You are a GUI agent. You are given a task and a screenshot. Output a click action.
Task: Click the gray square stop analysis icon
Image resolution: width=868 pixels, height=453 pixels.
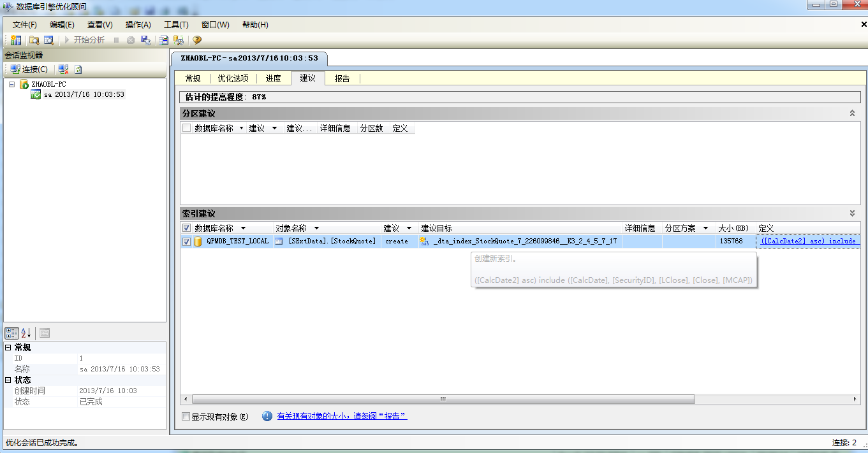pyautogui.click(x=116, y=40)
